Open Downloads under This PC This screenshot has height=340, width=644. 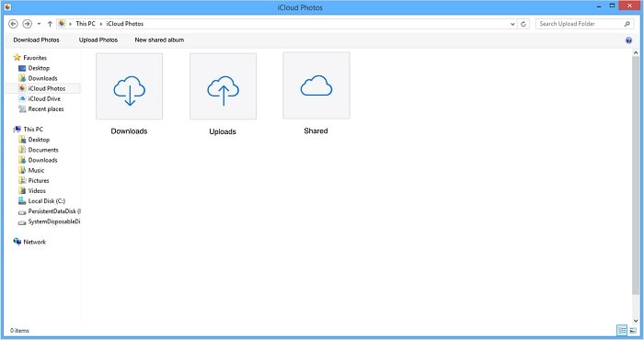click(x=42, y=161)
